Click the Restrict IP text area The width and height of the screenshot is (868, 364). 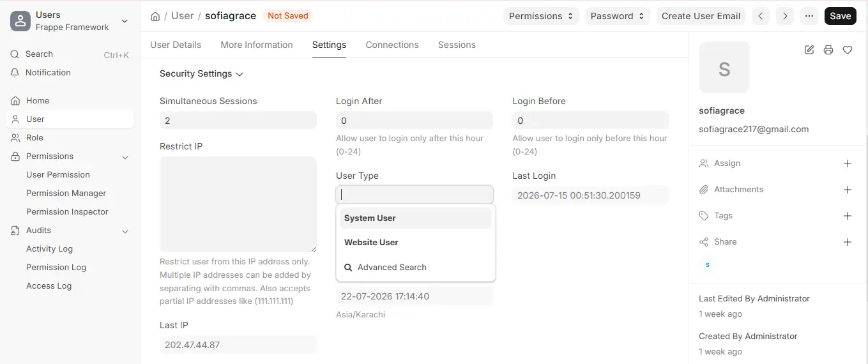click(x=238, y=204)
